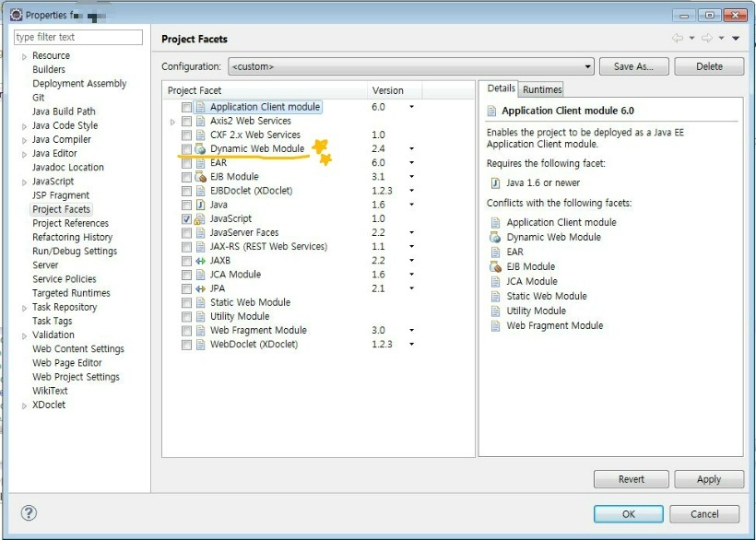756x540 pixels.
Task: Click the forward navigation arrow icon
Action: click(707, 38)
